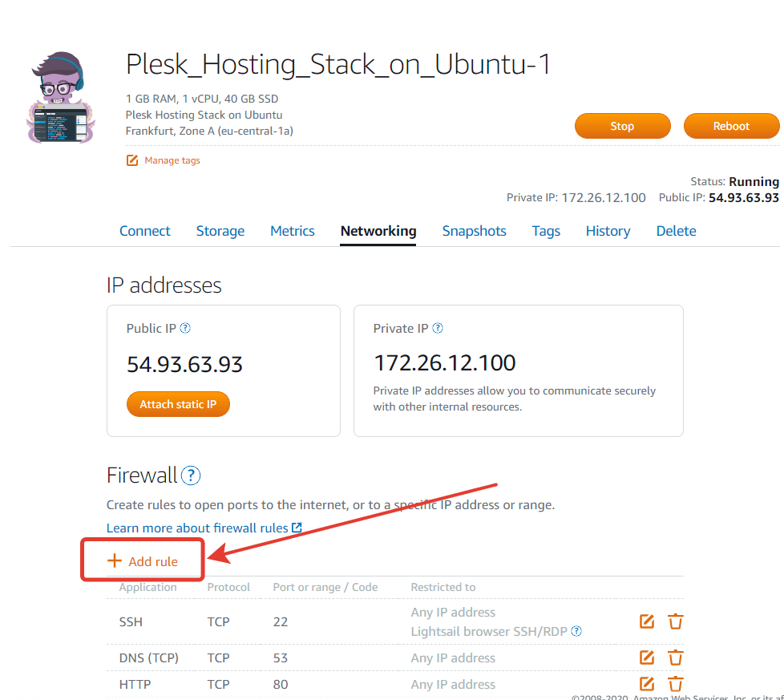The height and width of the screenshot is (700, 784).
Task: Click the Manage tags link
Action: click(x=172, y=160)
